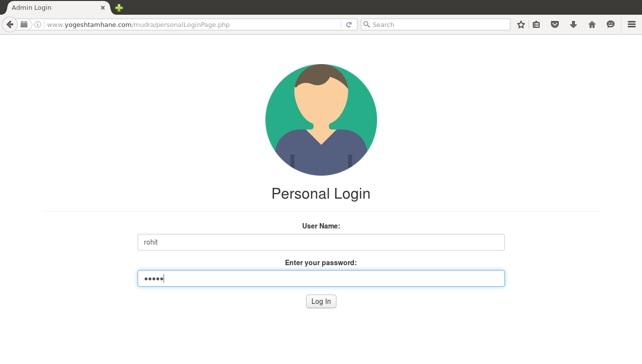
Task: Click the search magnifier icon
Action: pos(366,24)
